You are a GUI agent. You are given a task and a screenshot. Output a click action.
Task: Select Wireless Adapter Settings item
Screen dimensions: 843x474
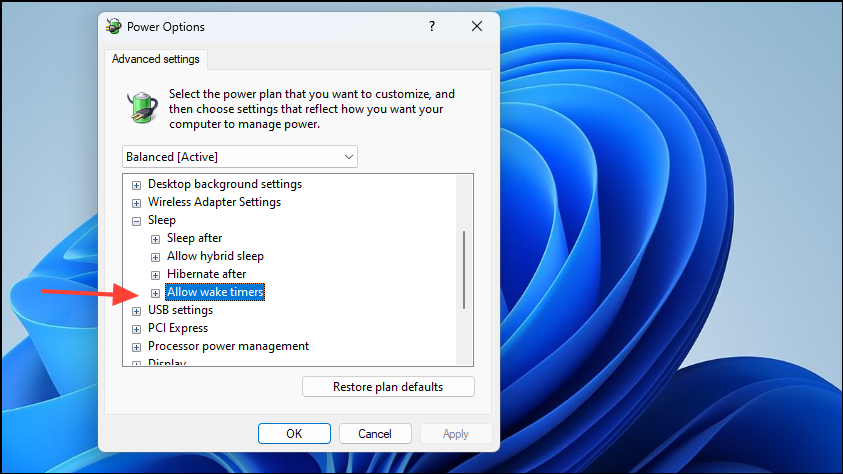(x=215, y=202)
